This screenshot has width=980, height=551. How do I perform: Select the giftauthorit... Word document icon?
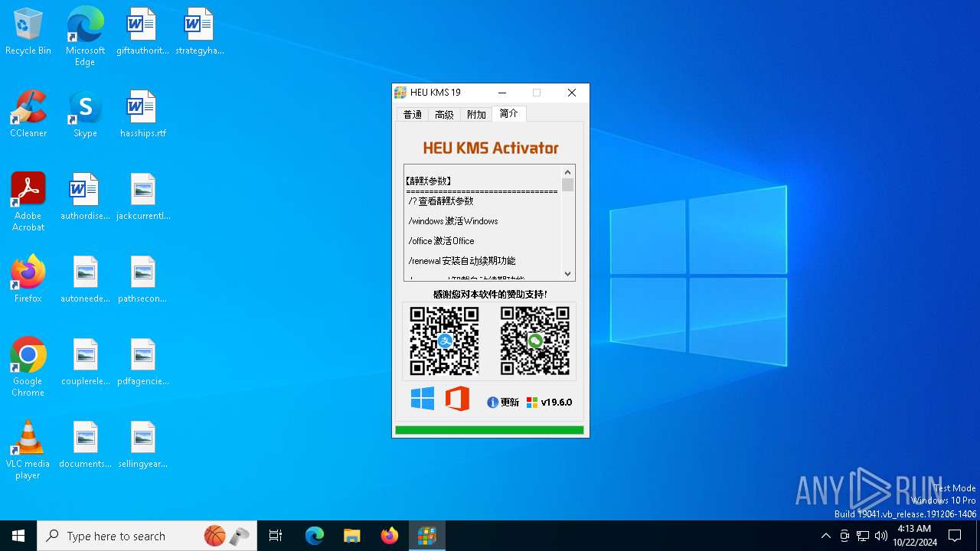coord(142,32)
